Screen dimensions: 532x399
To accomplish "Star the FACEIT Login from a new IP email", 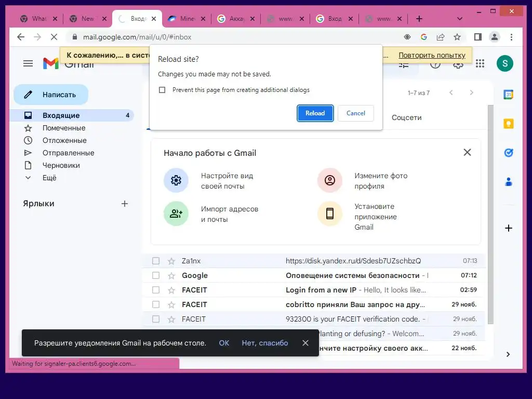I will tap(171, 290).
